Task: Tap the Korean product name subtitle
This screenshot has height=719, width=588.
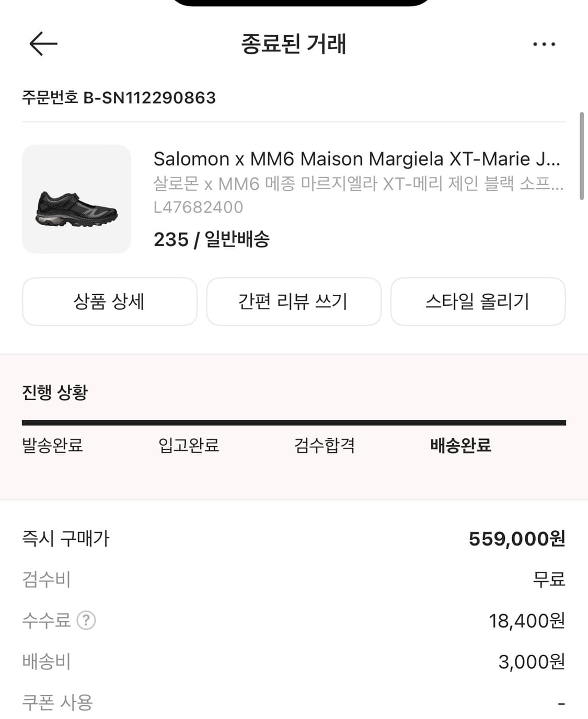Action: pos(359,183)
